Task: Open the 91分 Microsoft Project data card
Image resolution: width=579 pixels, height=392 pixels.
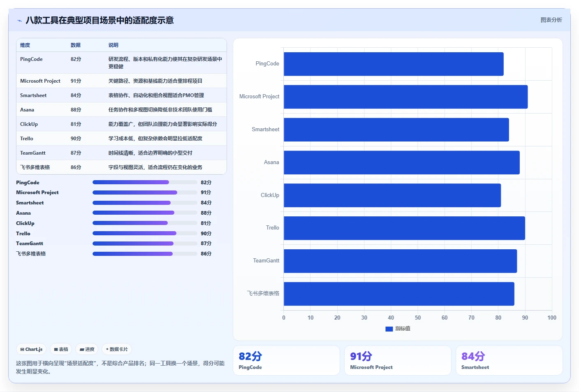Action: tap(398, 360)
